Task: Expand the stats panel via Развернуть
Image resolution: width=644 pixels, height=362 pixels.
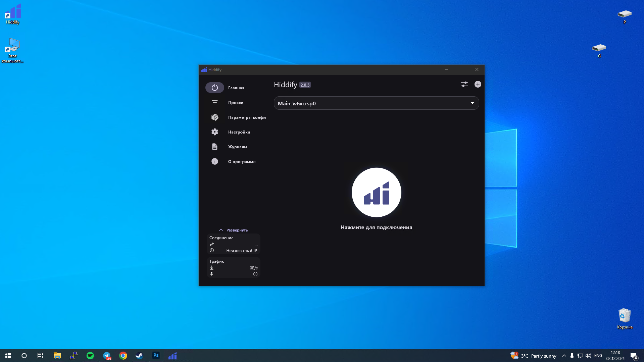Action: tap(233, 230)
